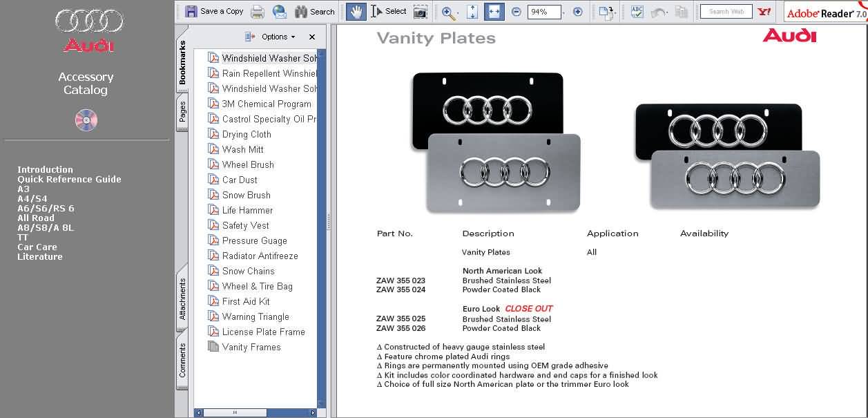Screen dimensions: 868x418
Task: Select the Snow Chains bookmark
Action: coord(249,271)
